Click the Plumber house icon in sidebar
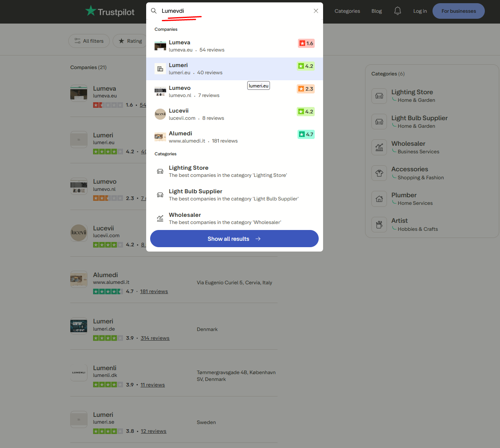Screen dimensions: 500x448 pos(379,199)
